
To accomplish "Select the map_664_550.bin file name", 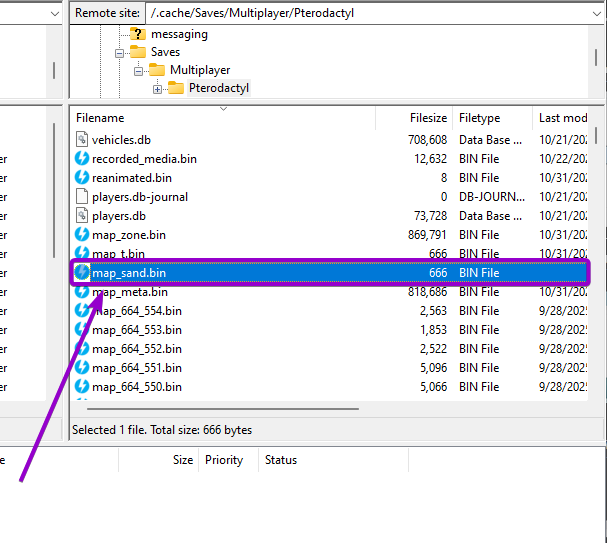I will tap(137, 386).
